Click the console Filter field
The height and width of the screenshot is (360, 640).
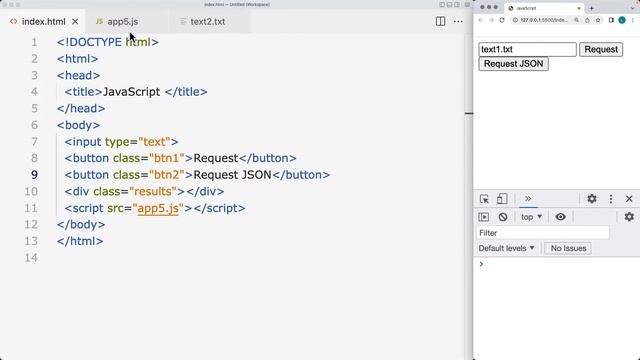(x=543, y=233)
